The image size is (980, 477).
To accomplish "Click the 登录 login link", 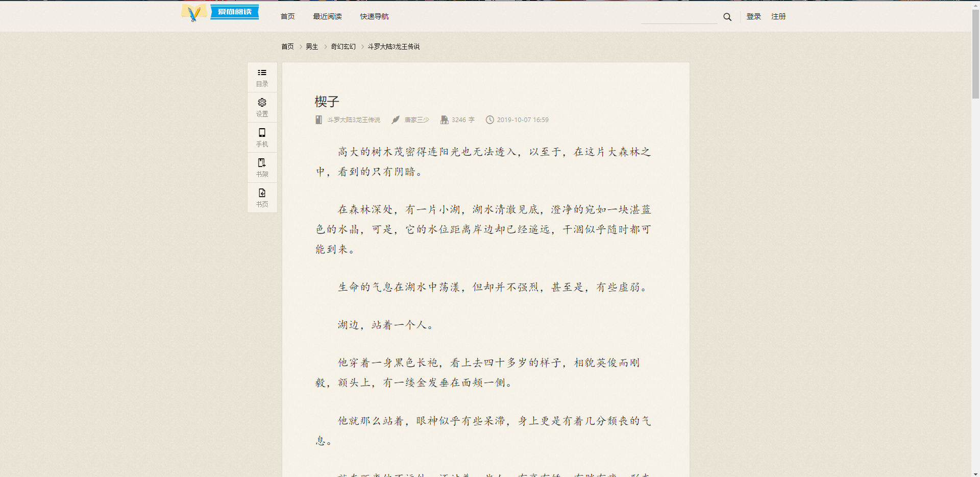I will tap(753, 16).
